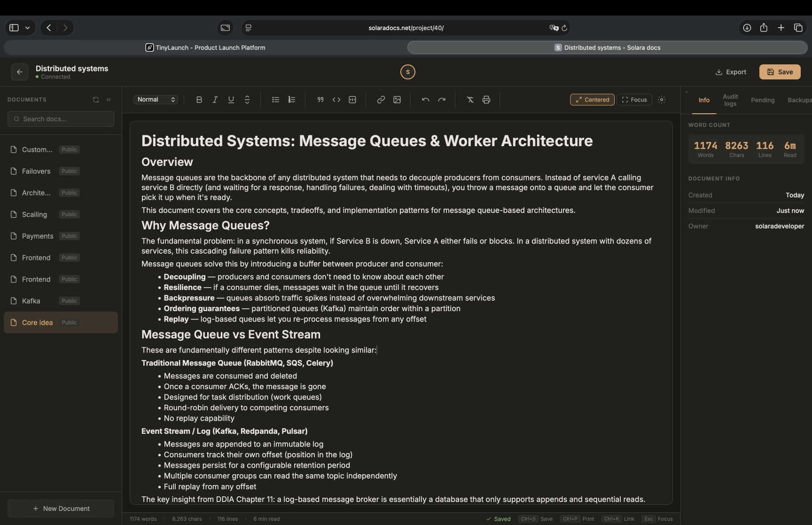This screenshot has width=812, height=525.
Task: Click the blockquote icon
Action: 320,100
